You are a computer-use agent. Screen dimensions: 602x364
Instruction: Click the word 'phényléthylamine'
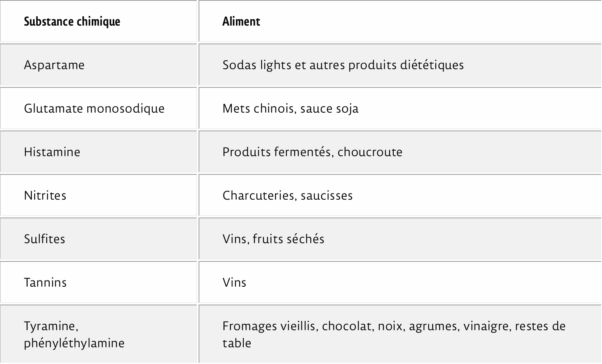click(x=74, y=343)
